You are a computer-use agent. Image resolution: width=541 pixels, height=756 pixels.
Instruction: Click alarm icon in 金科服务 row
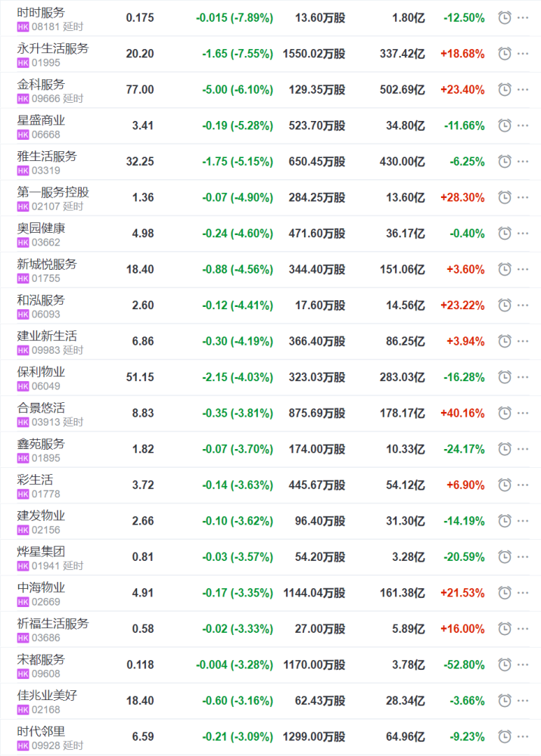click(x=505, y=89)
